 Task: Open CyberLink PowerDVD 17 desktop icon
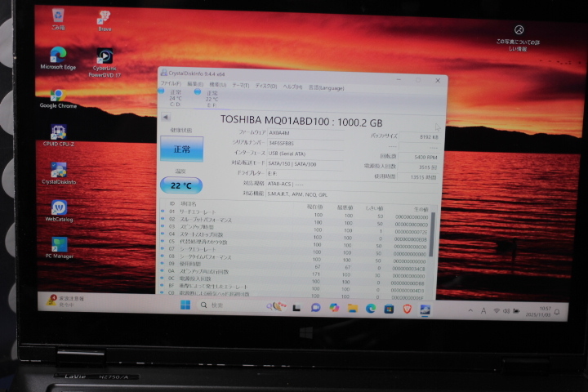coord(105,63)
